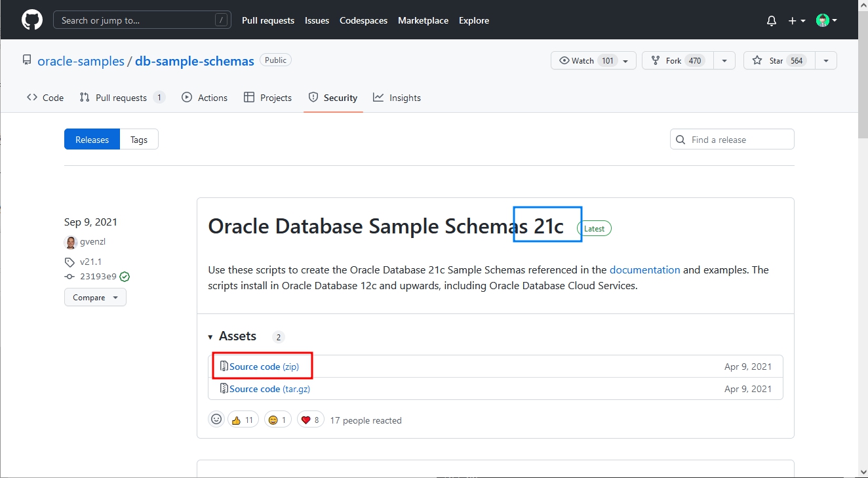Open the documentation link
The width and height of the screenshot is (868, 478).
click(644, 269)
